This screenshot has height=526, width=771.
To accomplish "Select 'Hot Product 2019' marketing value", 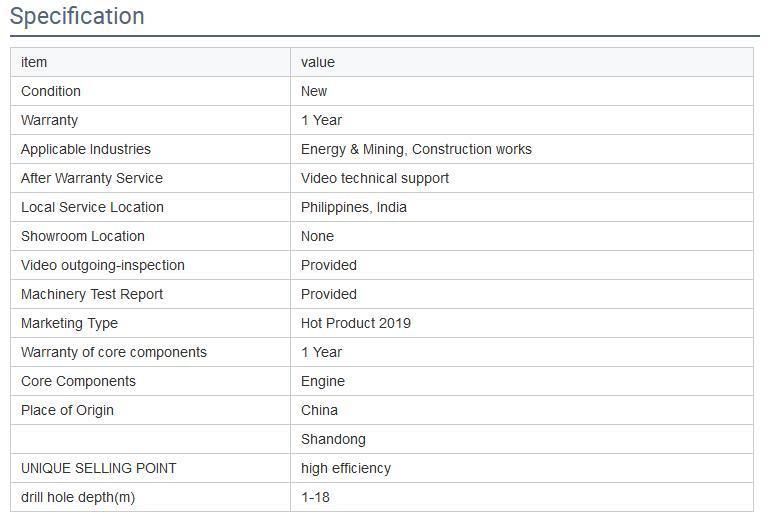I will [356, 323].
